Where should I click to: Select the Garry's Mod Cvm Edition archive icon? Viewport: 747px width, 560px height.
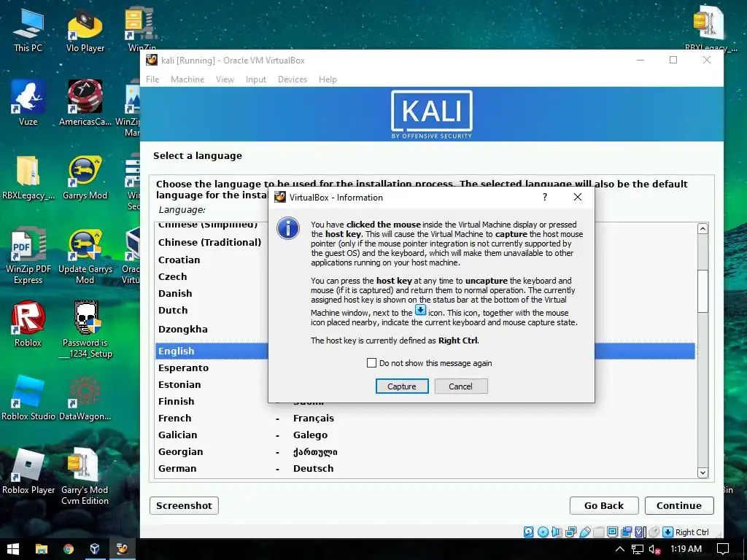(85, 476)
